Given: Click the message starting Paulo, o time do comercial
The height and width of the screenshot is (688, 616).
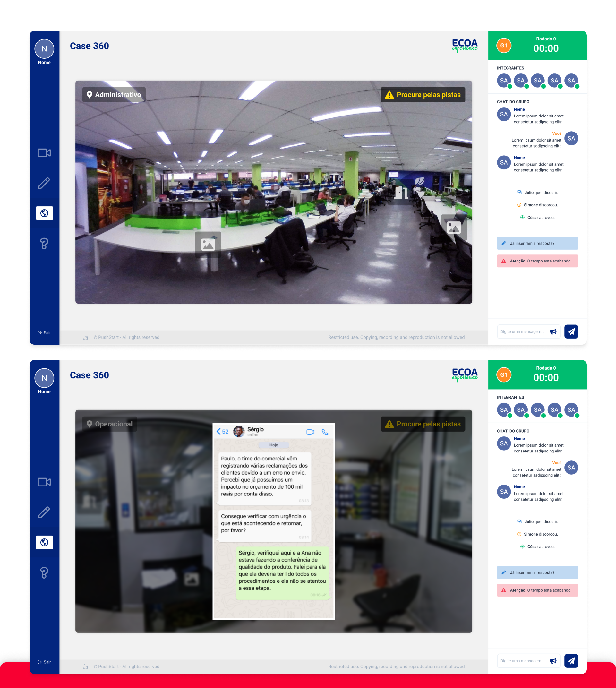Looking at the screenshot, I should [x=265, y=479].
